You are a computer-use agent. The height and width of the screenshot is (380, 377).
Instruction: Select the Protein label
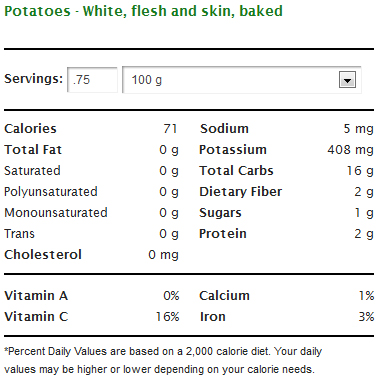223,233
